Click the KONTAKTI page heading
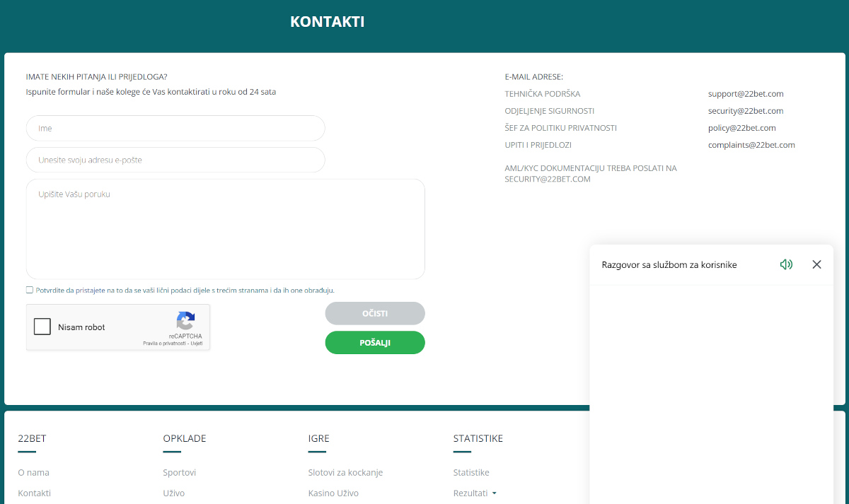The height and width of the screenshot is (504, 849). coord(328,22)
